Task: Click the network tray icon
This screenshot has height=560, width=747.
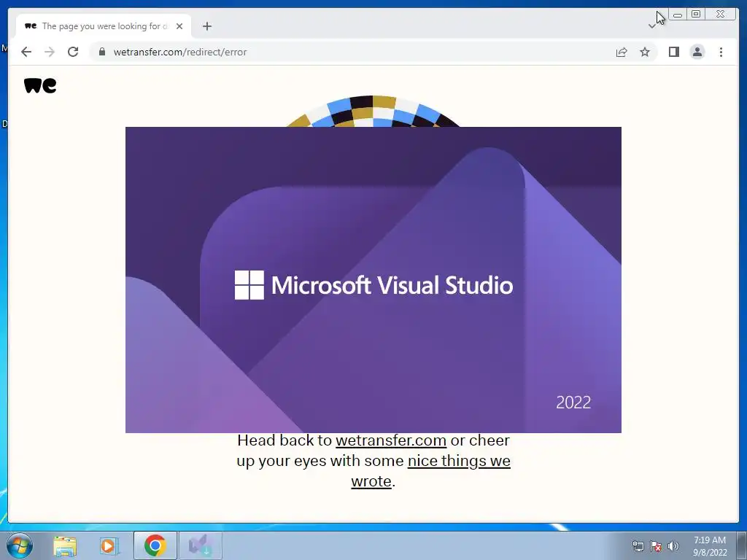Action: [x=638, y=546]
